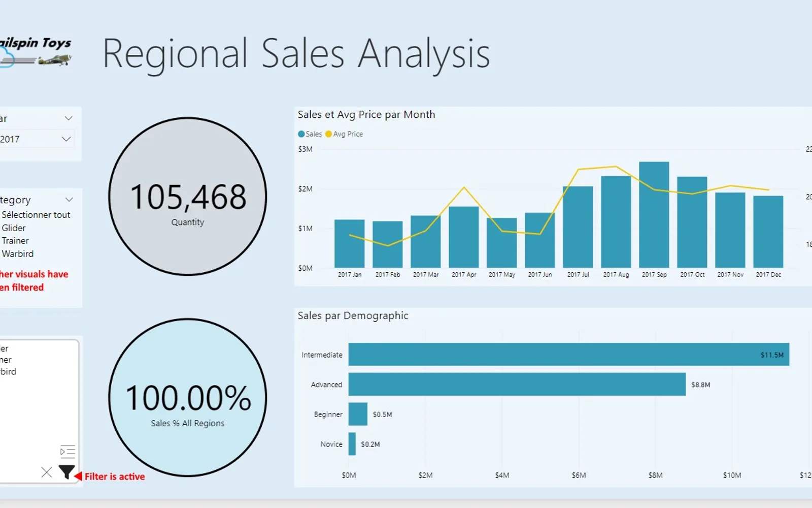812x508 pixels.
Task: Clear filter with the X icon
Action: (47, 472)
